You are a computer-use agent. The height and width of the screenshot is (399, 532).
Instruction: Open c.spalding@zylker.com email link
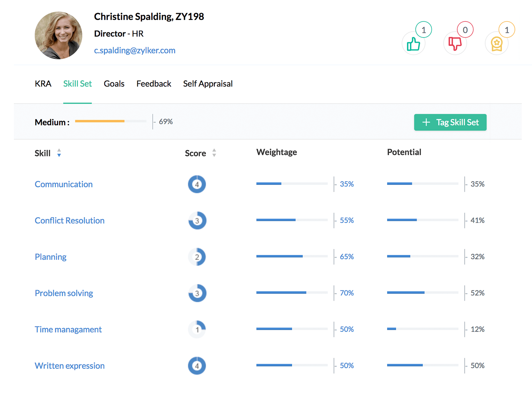click(x=134, y=50)
